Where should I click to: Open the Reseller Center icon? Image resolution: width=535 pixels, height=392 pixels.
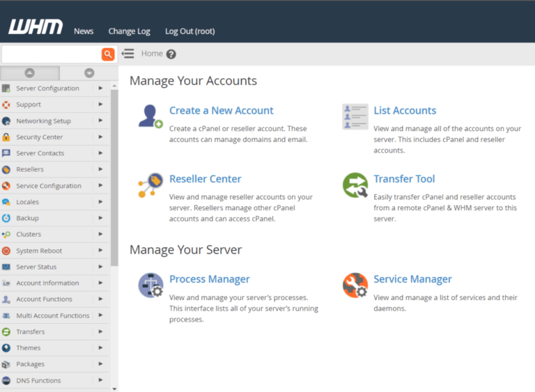tap(150, 185)
